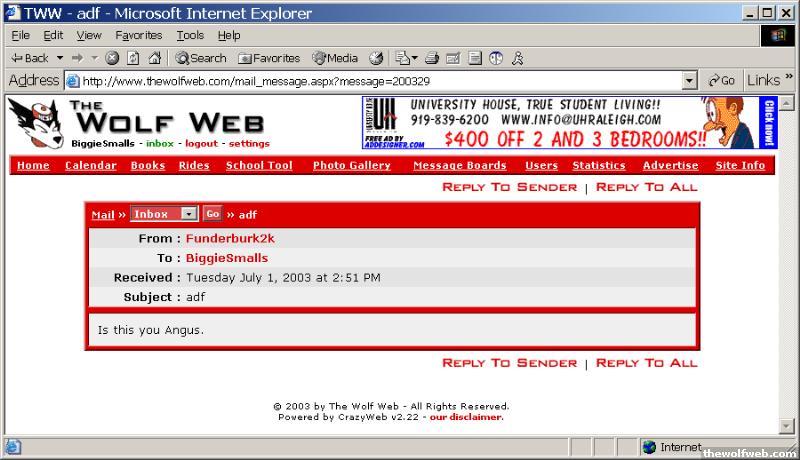Viewport: 800px width, 460px height.
Task: Open the Favorites menu
Action: [x=138, y=35]
